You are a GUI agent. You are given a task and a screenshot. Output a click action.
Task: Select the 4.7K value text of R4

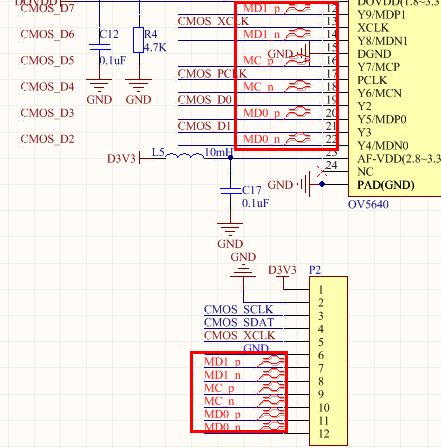tap(155, 48)
